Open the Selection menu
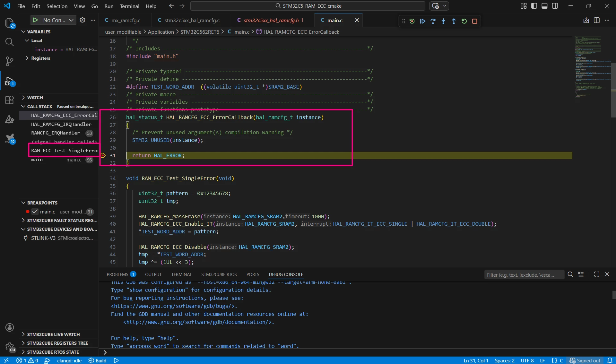This screenshot has width=616, height=364. tap(57, 6)
